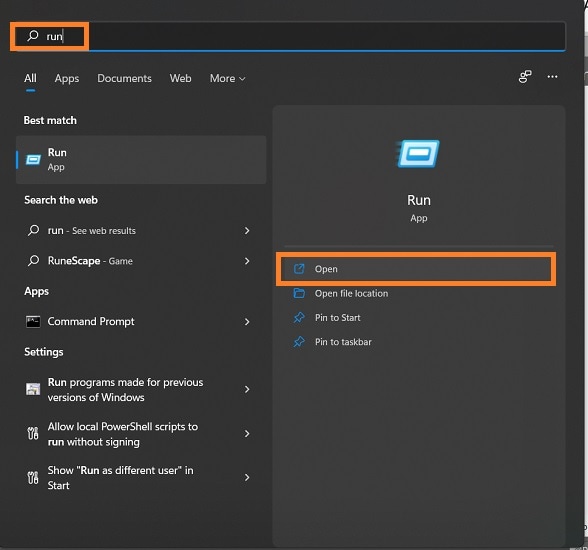Click settings icon for 'Show Run as different user'
The image size is (588, 550).
pyautogui.click(x=33, y=477)
